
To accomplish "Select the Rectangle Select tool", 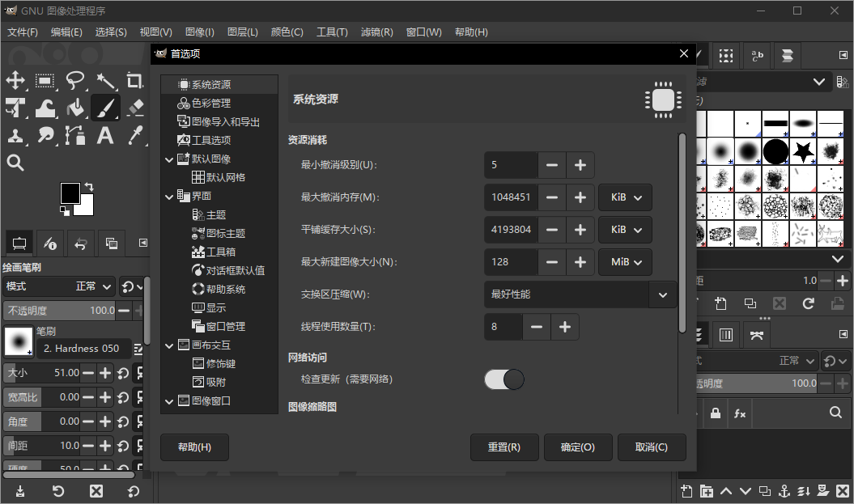I will pyautogui.click(x=45, y=81).
